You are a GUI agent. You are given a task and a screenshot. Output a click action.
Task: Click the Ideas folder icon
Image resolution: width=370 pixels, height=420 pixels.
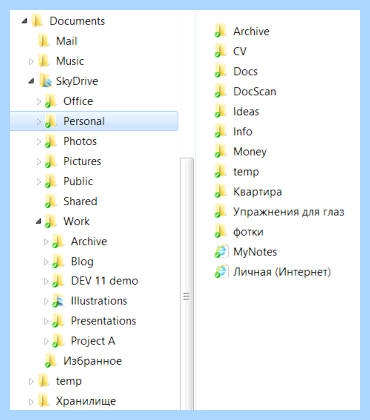pos(221,111)
